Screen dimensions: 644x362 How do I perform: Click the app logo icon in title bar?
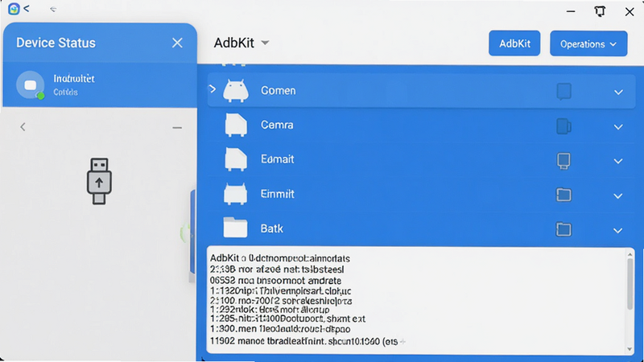pyautogui.click(x=14, y=9)
